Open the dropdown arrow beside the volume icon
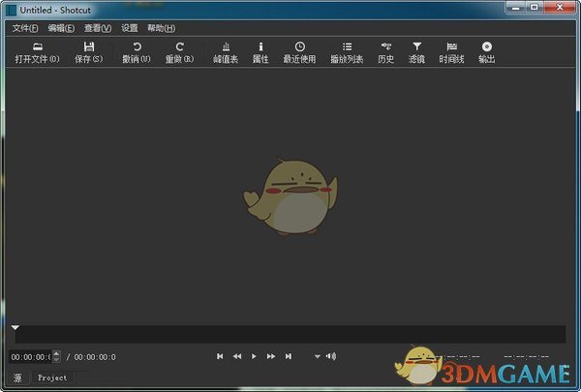Viewport: 581px width, 392px height. coord(318,357)
